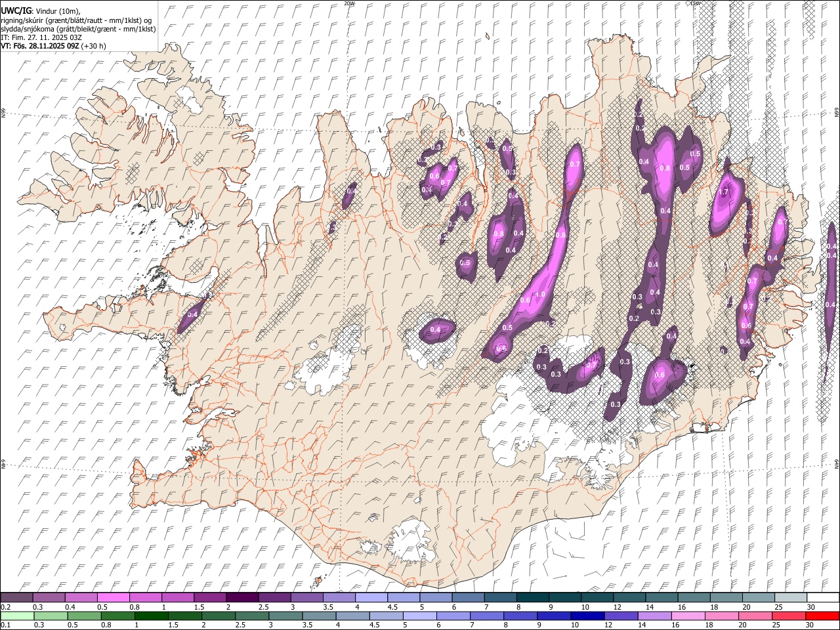The image size is (840, 630).
Task: Click the '20W' longitude label
Action: tap(349, 3)
